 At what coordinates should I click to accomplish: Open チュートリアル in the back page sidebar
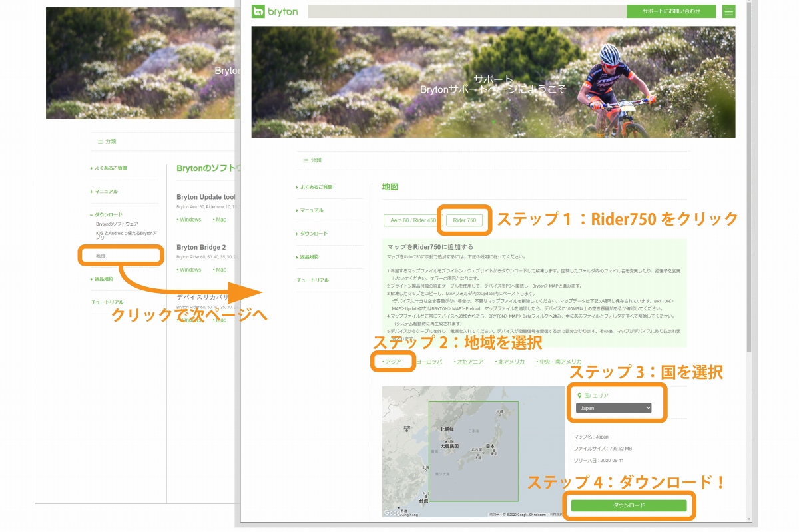pyautogui.click(x=107, y=302)
